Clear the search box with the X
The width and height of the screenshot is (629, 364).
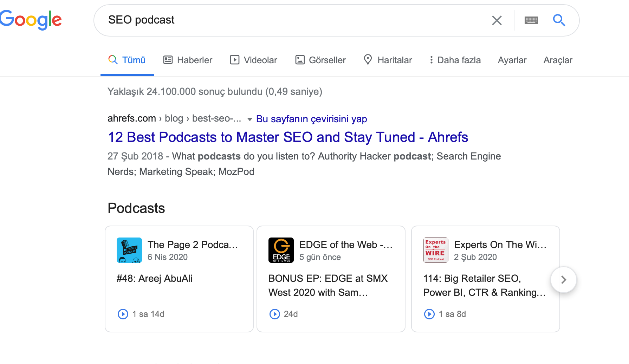(497, 20)
